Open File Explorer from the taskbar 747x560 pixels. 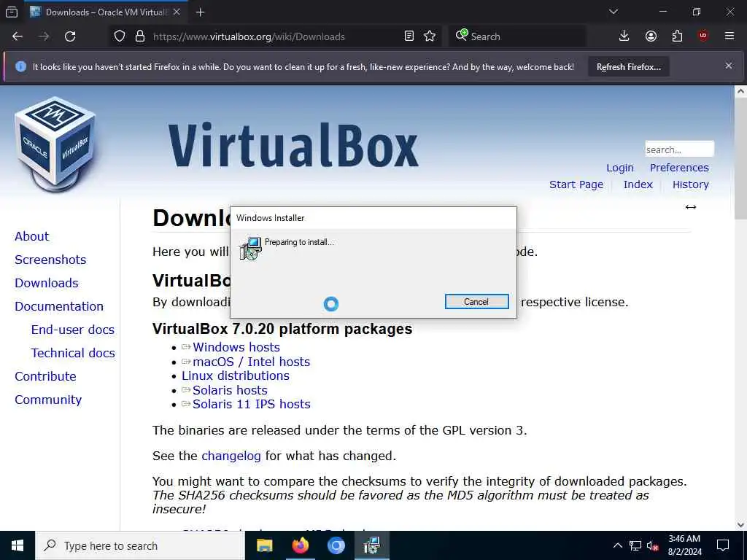264,545
